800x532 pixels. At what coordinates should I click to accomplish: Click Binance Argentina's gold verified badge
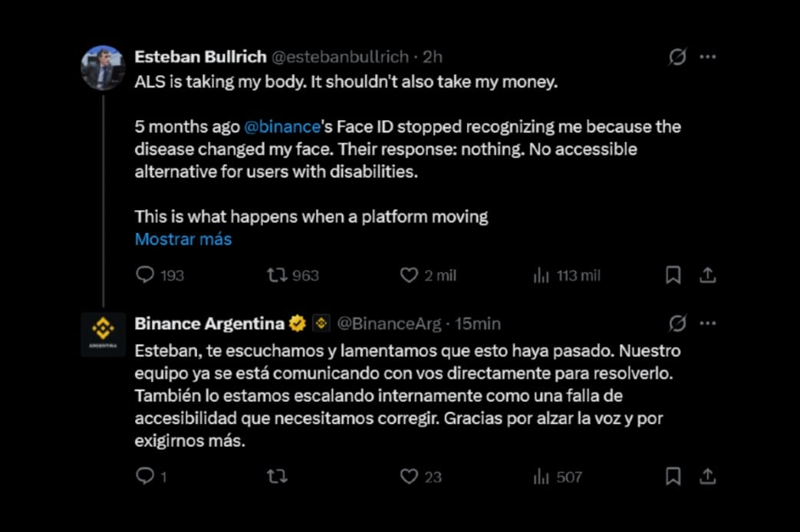click(297, 323)
